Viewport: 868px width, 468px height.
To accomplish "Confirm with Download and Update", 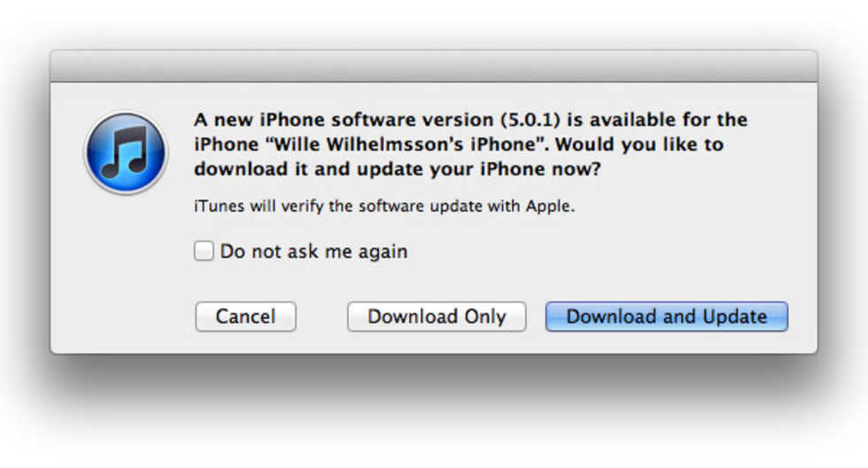I will tap(666, 316).
